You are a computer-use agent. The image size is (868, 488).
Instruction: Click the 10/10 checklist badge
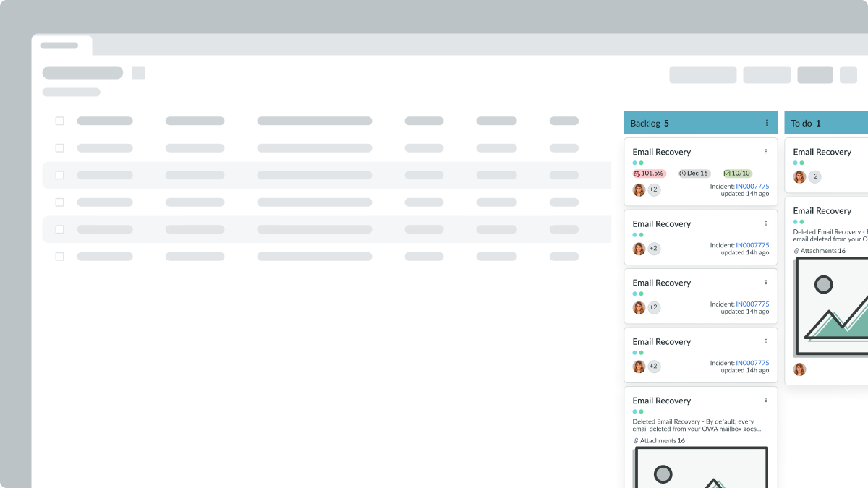pos(737,174)
